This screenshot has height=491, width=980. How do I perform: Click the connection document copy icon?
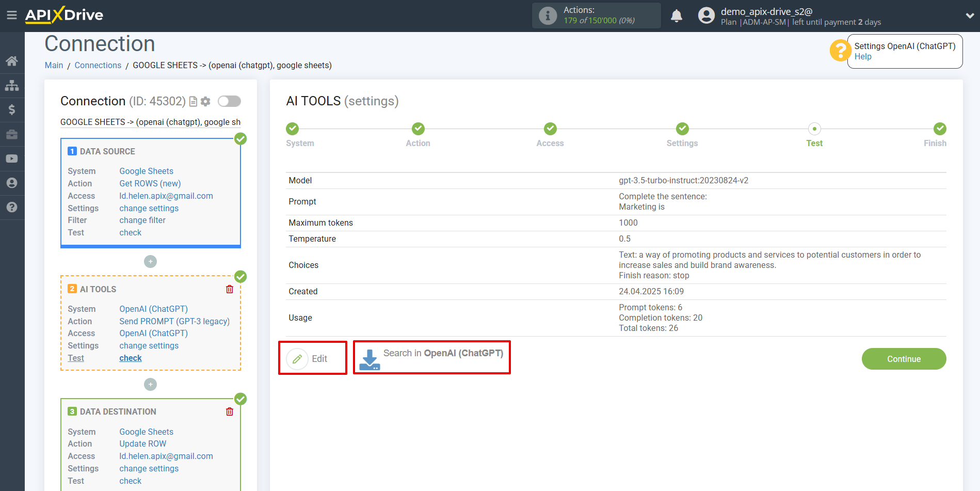[x=193, y=101]
